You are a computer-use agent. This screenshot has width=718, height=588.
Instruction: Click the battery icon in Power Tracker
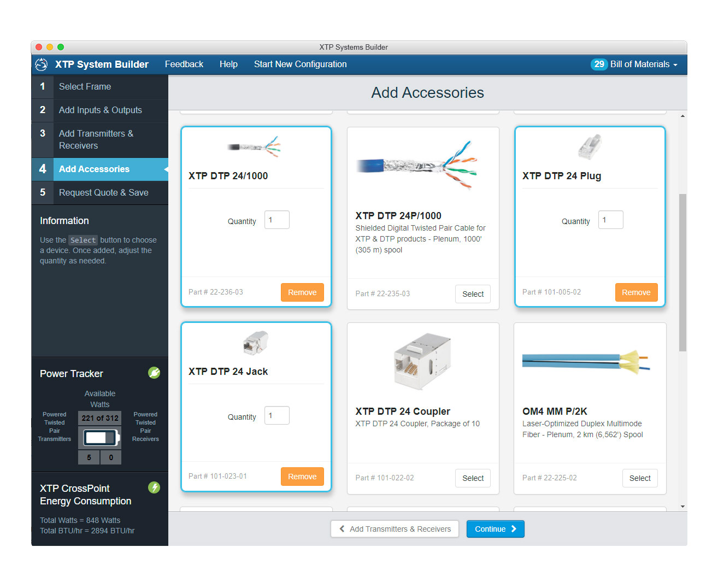point(101,438)
